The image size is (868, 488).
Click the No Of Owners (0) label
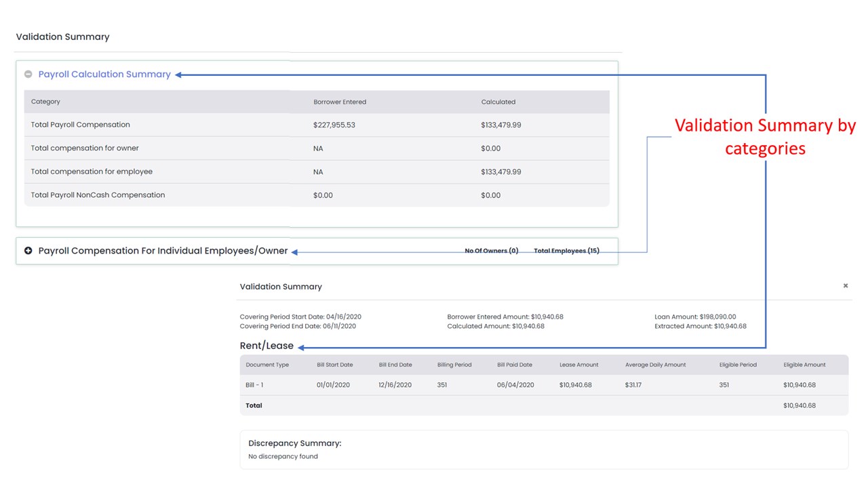(x=492, y=251)
